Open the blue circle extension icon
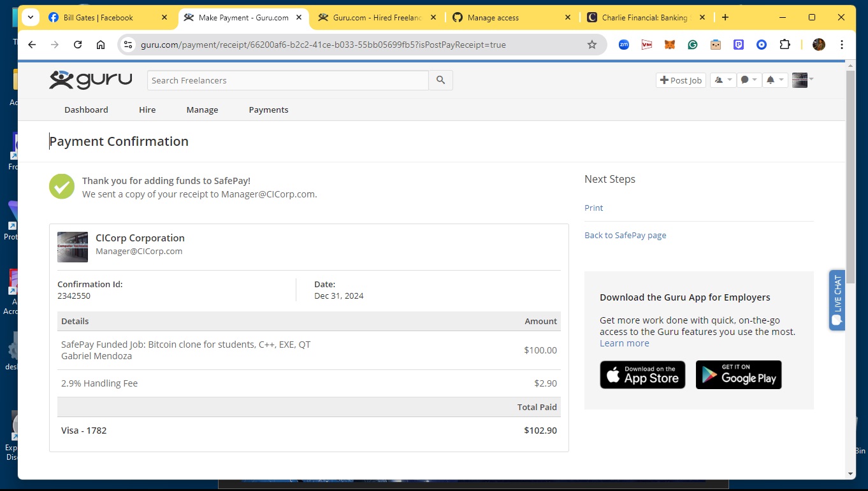Screen dimensions: 868x491 point(762,45)
